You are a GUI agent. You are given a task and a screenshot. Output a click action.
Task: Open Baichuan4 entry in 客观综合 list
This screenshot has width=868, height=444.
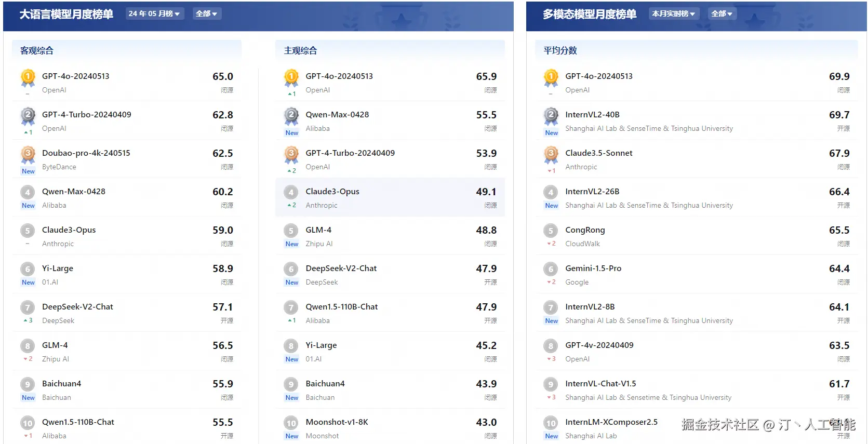(61, 384)
